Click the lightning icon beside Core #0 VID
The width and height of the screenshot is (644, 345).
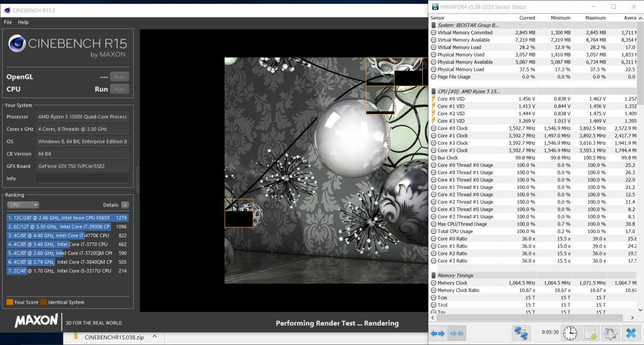(434, 99)
